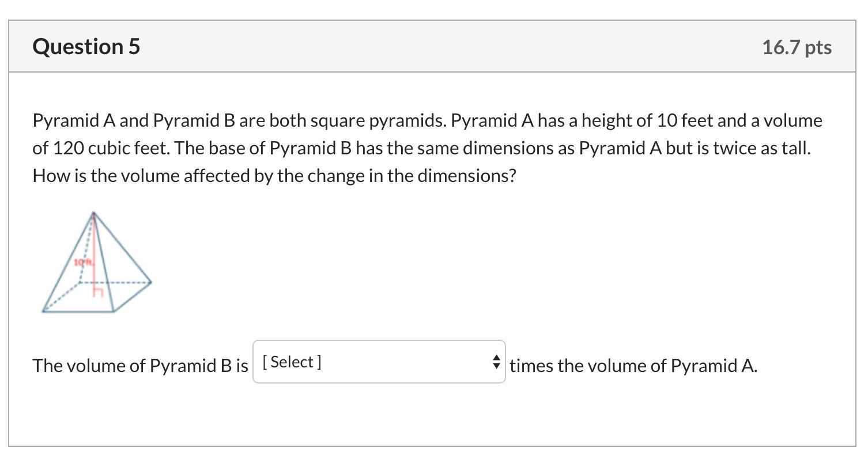The height and width of the screenshot is (463, 868).
Task: Click the red right-angle marker in pyramid
Action: (98, 292)
